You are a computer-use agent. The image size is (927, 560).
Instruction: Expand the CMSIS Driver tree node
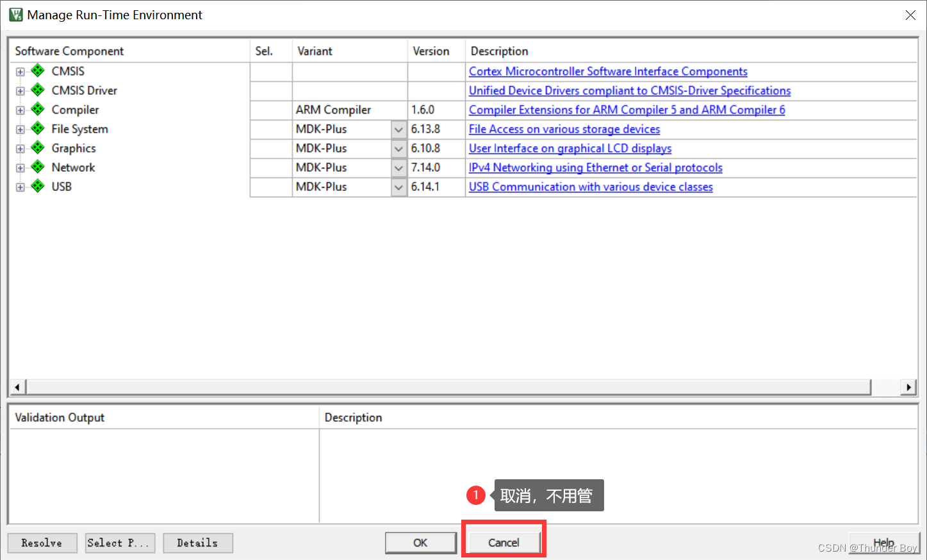21,91
